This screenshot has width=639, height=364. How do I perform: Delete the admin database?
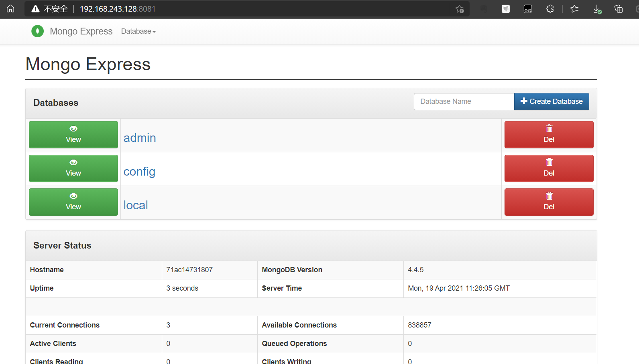(549, 135)
